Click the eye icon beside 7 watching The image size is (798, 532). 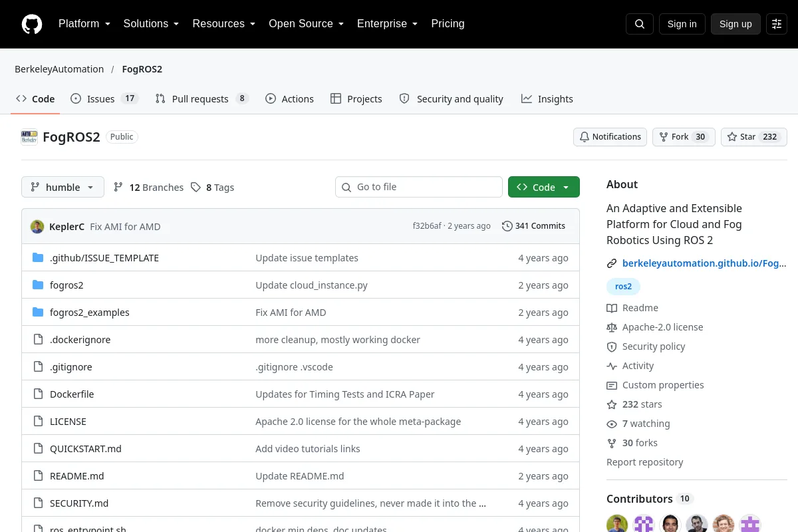612,424
